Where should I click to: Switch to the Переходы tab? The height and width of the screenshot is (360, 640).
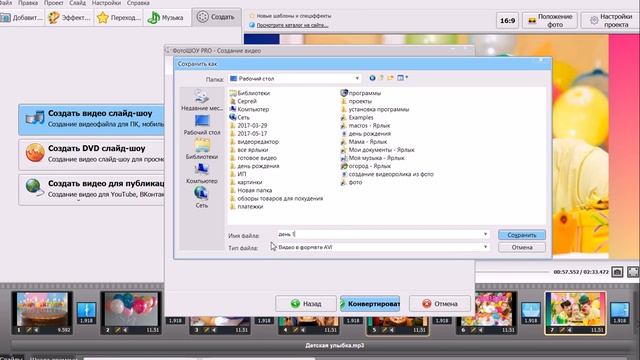[x=119, y=18]
